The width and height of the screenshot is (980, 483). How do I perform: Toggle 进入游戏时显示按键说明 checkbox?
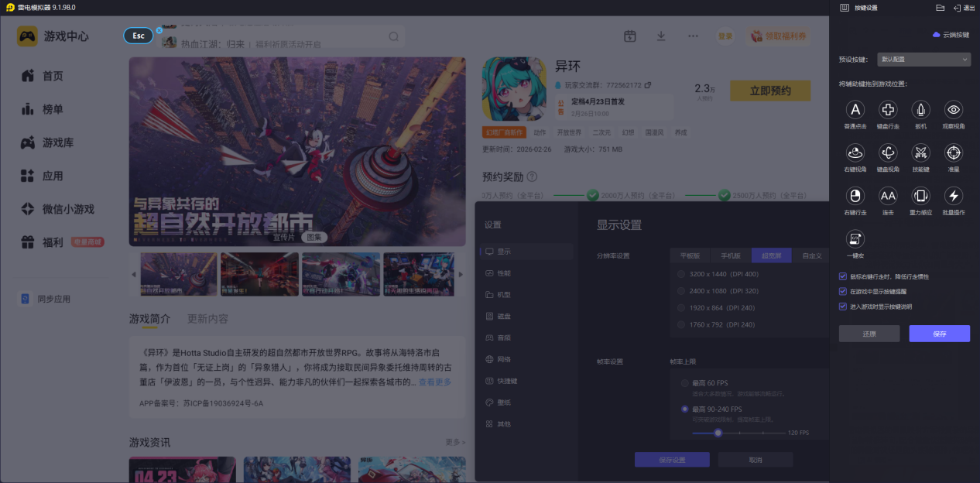point(843,307)
